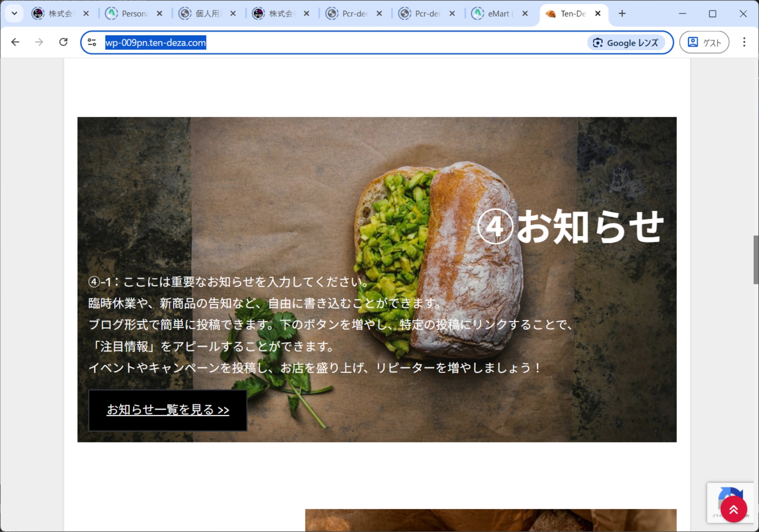This screenshot has width=759, height=532.
Task: Open the guest profile button
Action: click(x=704, y=42)
